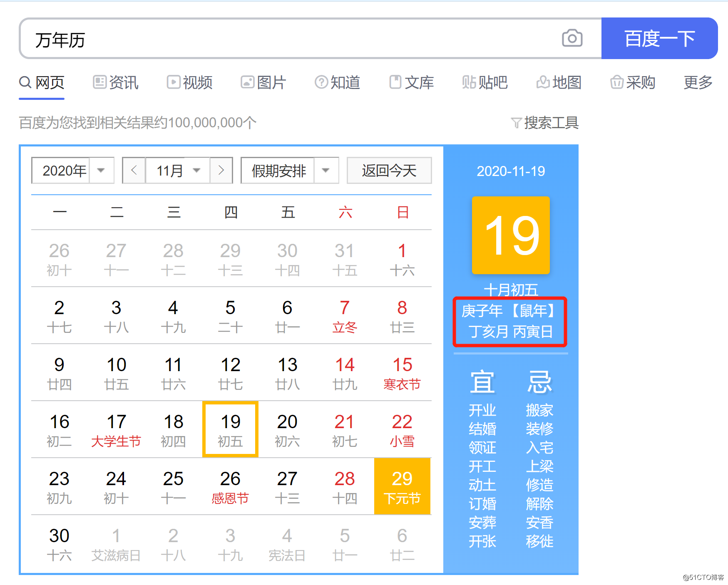Click the 丁亥月 丙寅日 text
Image resolution: width=728 pixels, height=585 pixels.
[x=511, y=332]
